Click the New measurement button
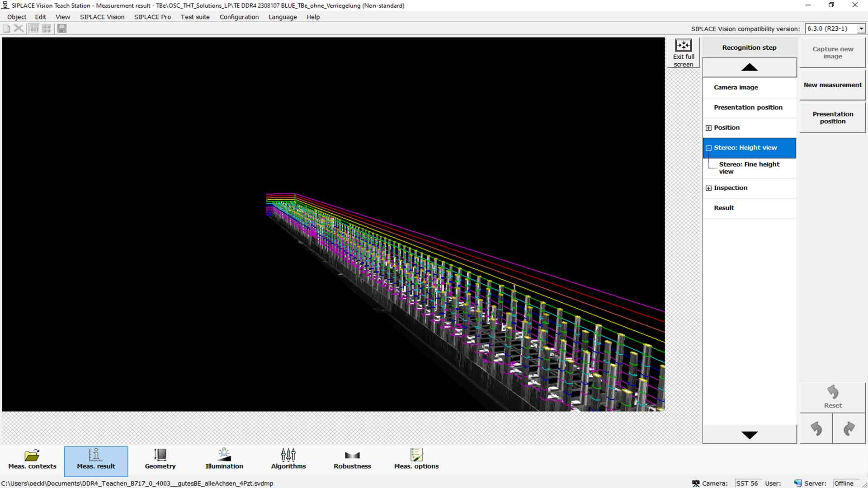This screenshot has width=868, height=488. [832, 85]
